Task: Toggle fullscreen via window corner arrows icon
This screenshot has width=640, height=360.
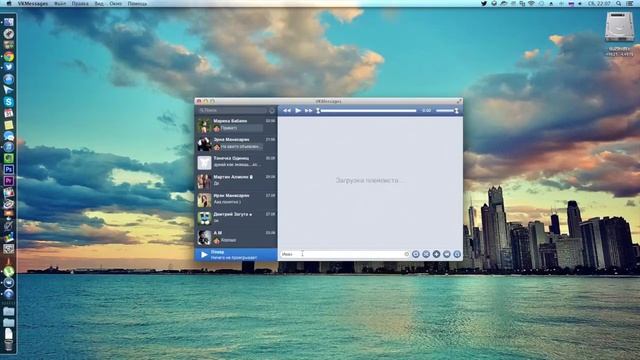Action: point(459,101)
